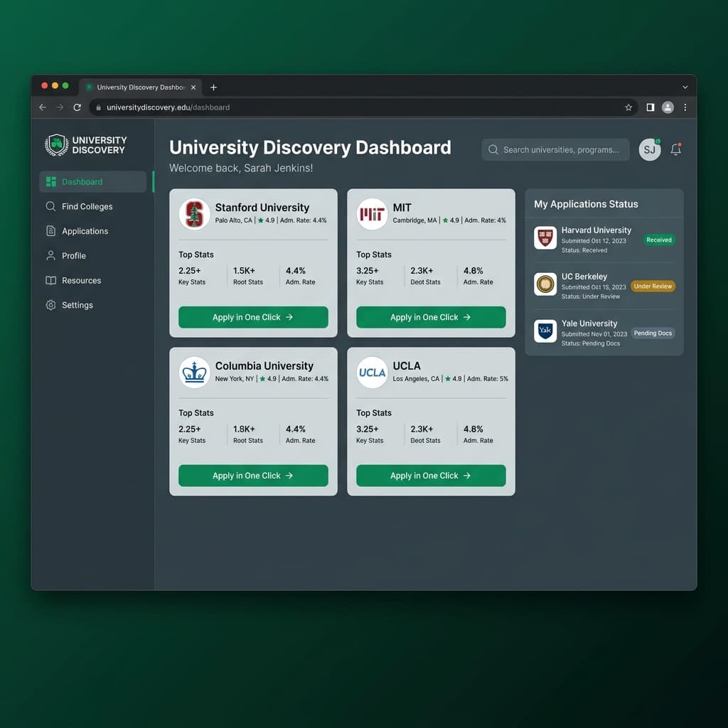
Task: Open the browser three-dot menu
Action: pyautogui.click(x=685, y=107)
